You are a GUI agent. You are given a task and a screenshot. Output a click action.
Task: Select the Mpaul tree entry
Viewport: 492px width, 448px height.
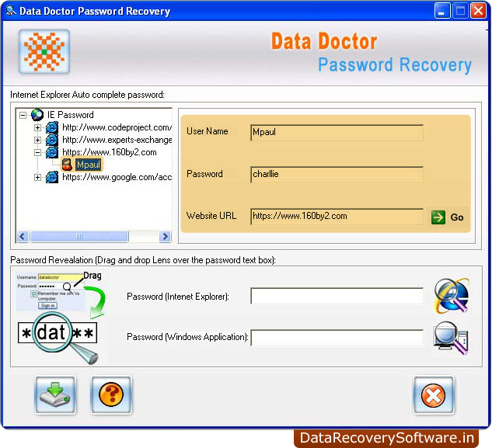[89, 165]
